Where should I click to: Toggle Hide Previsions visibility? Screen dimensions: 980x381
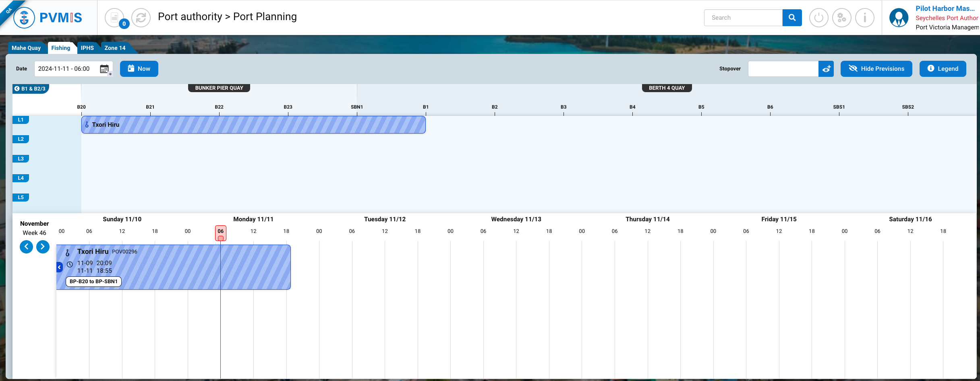[876, 69]
